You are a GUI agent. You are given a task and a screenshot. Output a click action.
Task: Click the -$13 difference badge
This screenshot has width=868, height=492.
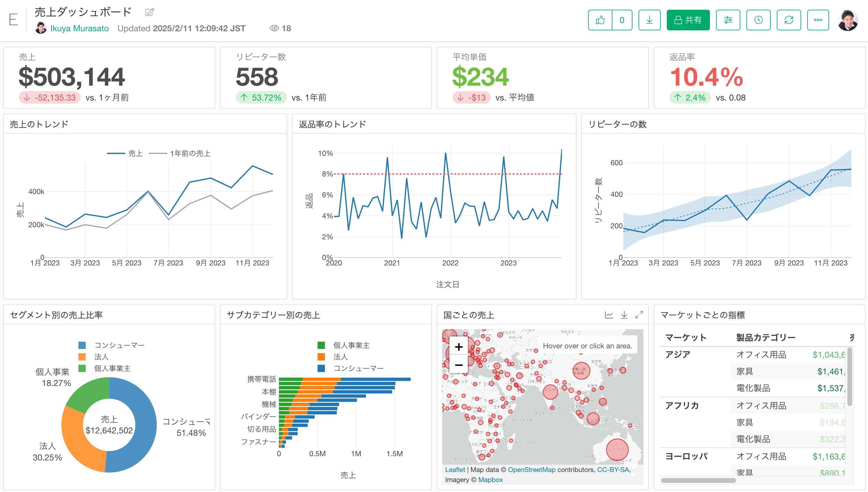pos(472,98)
